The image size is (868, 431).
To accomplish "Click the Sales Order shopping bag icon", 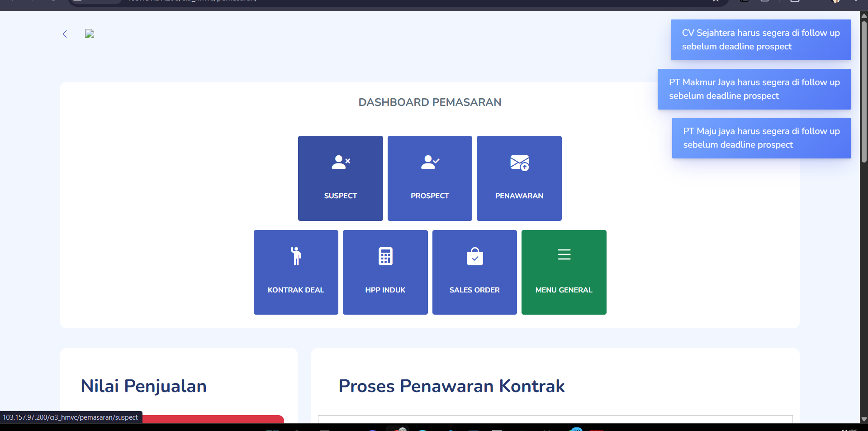I will pos(474,256).
